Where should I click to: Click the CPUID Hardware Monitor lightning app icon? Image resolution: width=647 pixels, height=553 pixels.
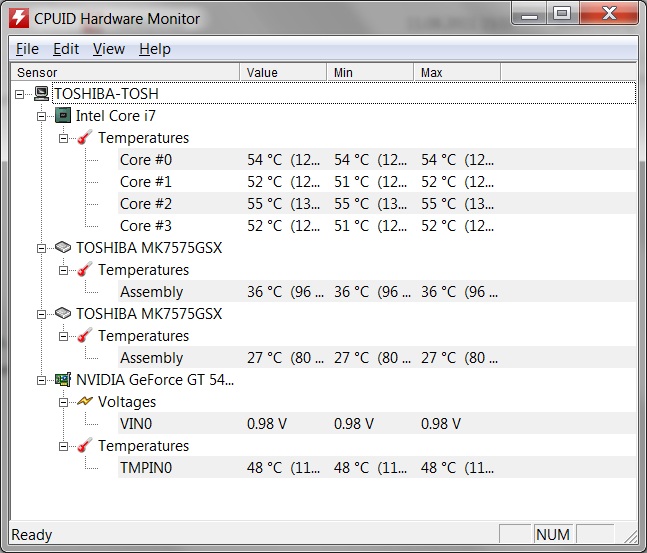pyautogui.click(x=19, y=18)
